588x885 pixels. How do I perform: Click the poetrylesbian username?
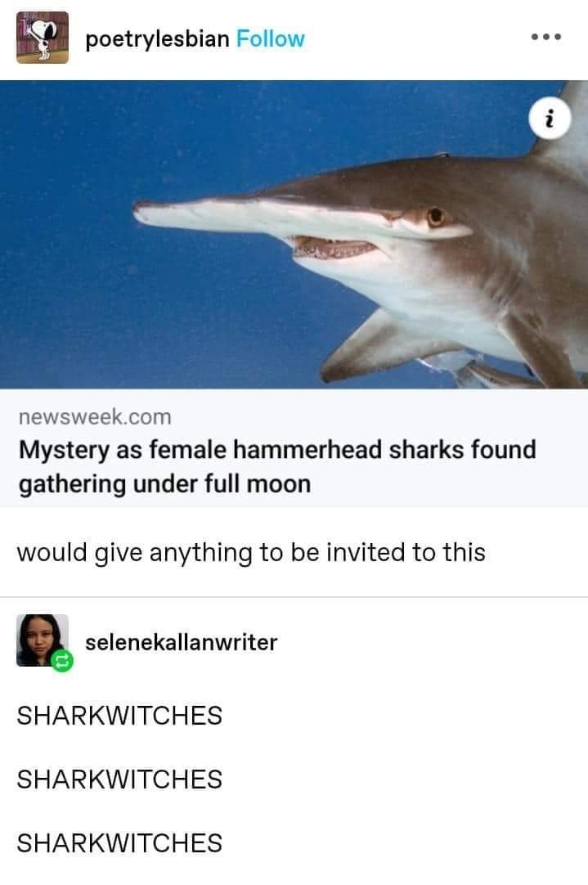point(157,39)
